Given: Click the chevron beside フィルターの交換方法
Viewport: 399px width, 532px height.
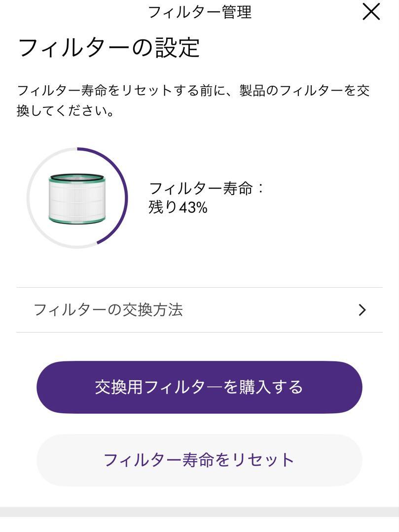Looking at the screenshot, I should point(363,310).
